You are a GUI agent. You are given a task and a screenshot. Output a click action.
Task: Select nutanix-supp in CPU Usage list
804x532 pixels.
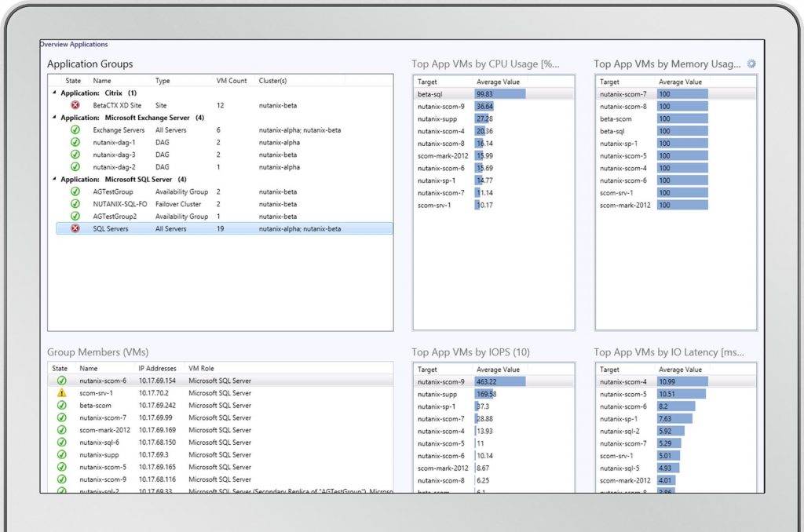437,118
